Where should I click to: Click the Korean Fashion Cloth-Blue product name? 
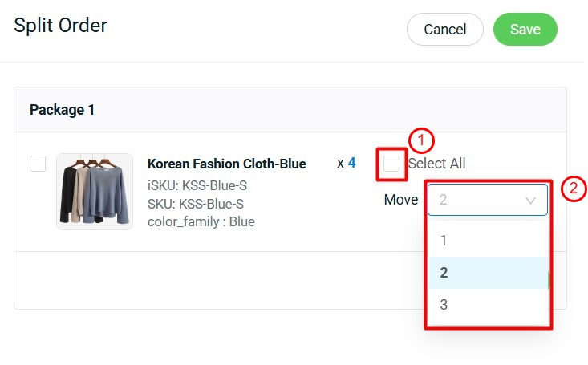[x=227, y=164]
